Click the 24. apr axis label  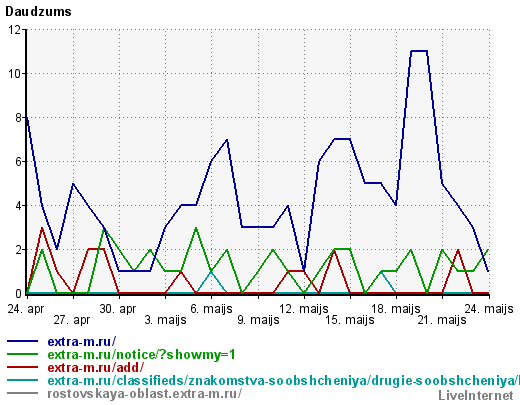click(26, 309)
